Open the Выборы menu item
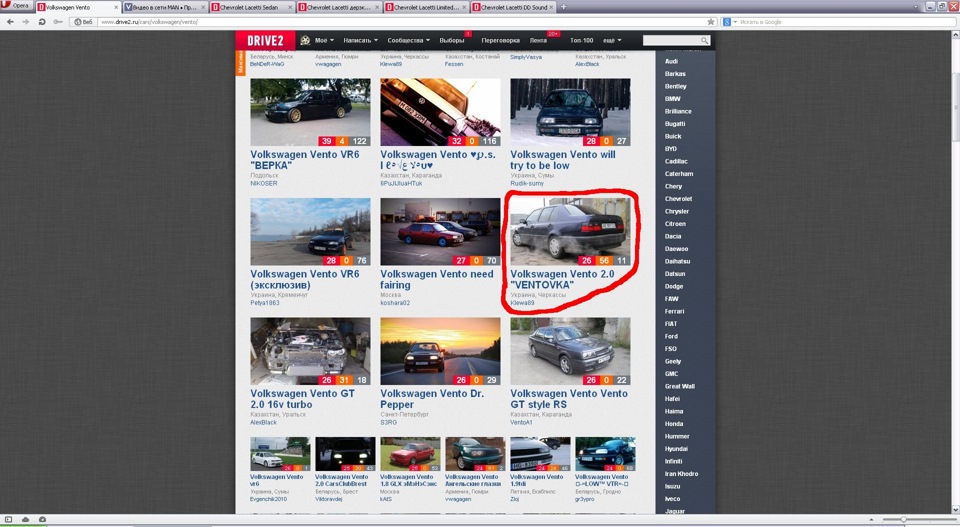 click(452, 40)
